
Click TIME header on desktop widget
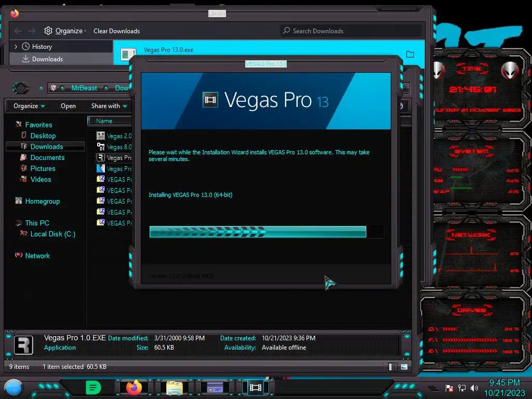(x=472, y=69)
